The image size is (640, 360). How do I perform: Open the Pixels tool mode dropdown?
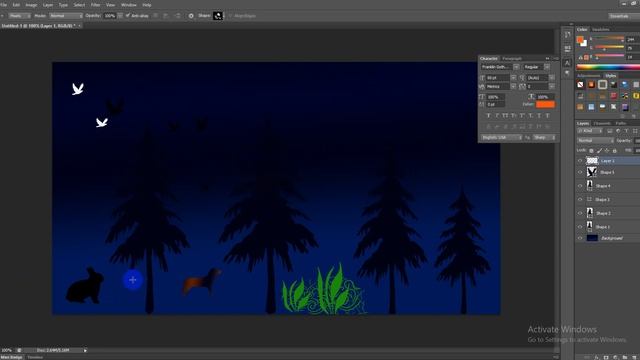click(19, 16)
